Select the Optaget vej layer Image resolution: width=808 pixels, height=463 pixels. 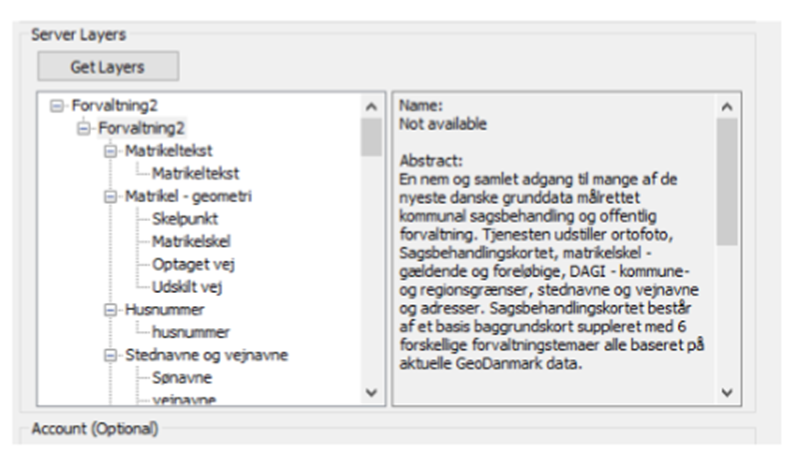[x=193, y=264]
